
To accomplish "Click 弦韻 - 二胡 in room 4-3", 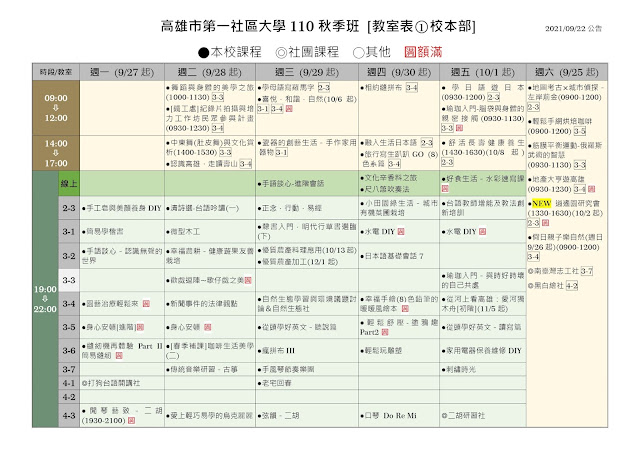I will (278, 416).
